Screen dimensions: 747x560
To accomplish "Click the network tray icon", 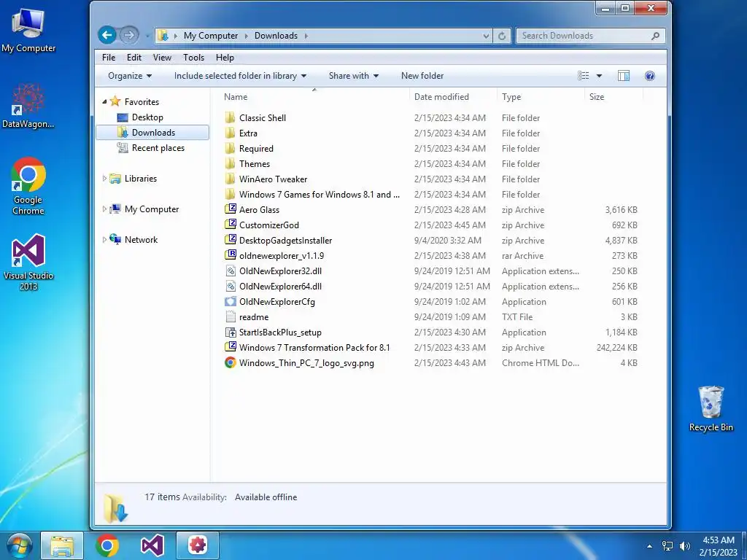I will 667,546.
